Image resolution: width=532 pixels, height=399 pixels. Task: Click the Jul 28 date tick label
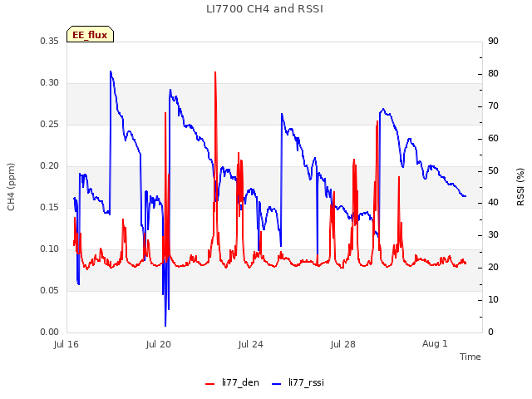click(x=343, y=344)
